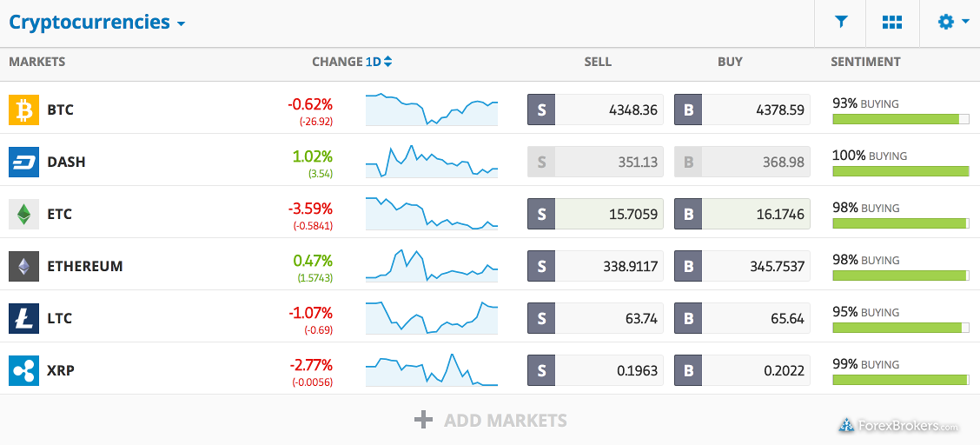This screenshot has width=980, height=445.
Task: Expand the Cryptocurrencies watchlist dropdown
Action: coord(97,23)
